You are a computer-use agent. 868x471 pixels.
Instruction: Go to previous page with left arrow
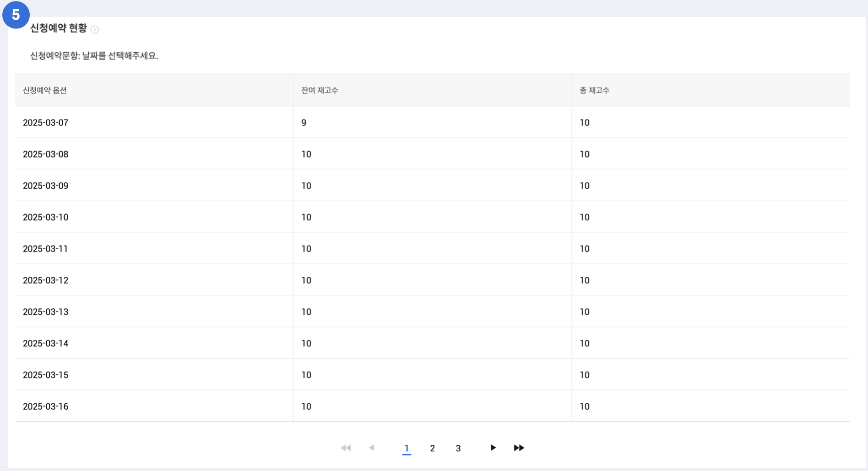(372, 448)
